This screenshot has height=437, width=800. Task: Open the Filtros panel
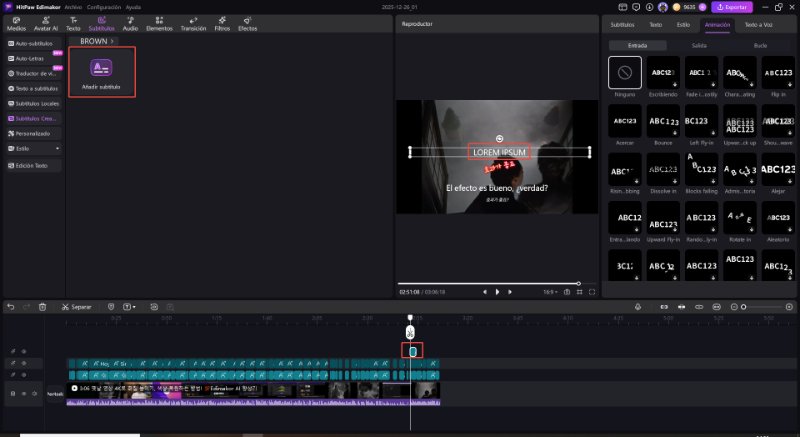click(x=222, y=26)
